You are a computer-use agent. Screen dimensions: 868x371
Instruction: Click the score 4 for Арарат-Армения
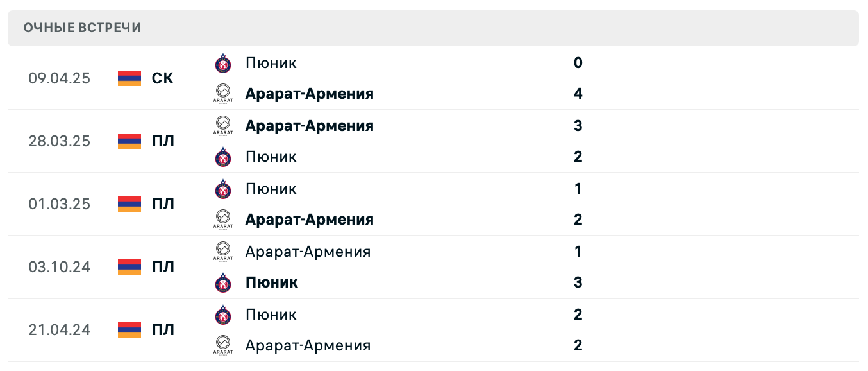tap(578, 92)
